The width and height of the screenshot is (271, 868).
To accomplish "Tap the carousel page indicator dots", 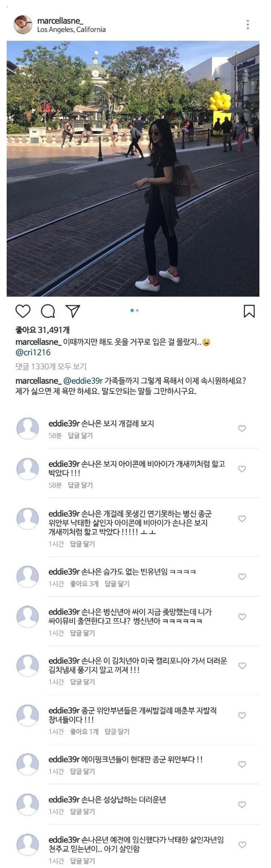I will pyautogui.click(x=134, y=310).
